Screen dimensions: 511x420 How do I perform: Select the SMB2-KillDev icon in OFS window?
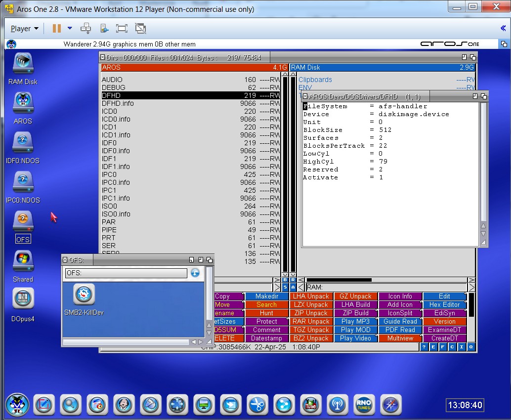point(84,296)
